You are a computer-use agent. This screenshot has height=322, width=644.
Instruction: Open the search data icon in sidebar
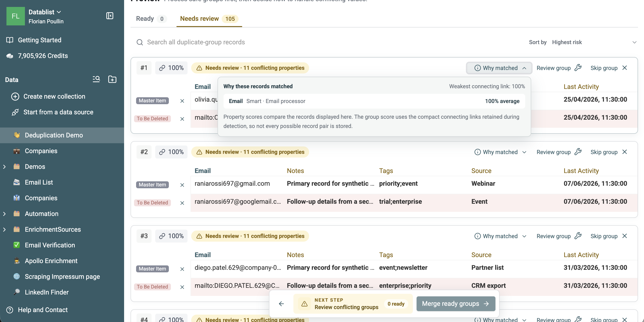[x=96, y=79]
